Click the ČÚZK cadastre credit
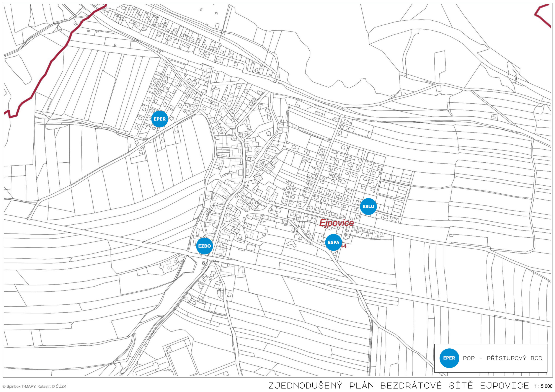Screen dimensions: 555x392 [x=61, y=386]
